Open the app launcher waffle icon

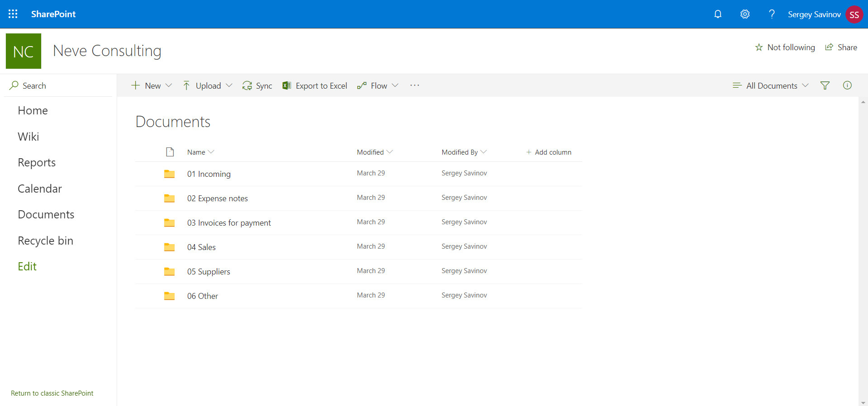(13, 14)
